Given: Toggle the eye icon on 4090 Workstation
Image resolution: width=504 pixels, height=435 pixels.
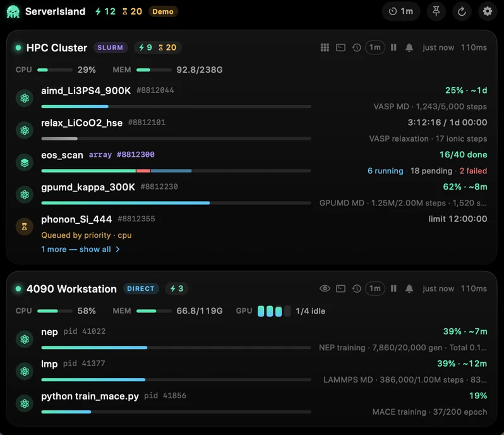Looking at the screenshot, I should pos(325,288).
